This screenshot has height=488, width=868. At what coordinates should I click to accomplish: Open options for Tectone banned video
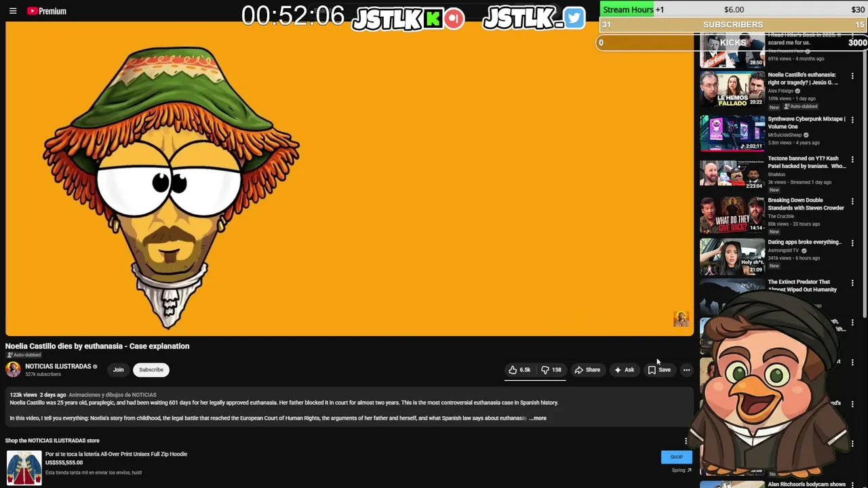(852, 159)
